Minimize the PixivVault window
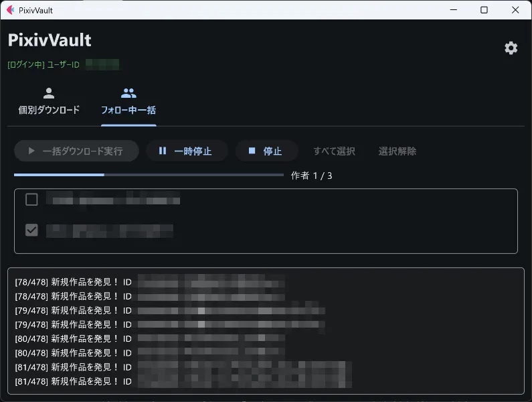Viewport: 532px width, 402px height. 454,10
